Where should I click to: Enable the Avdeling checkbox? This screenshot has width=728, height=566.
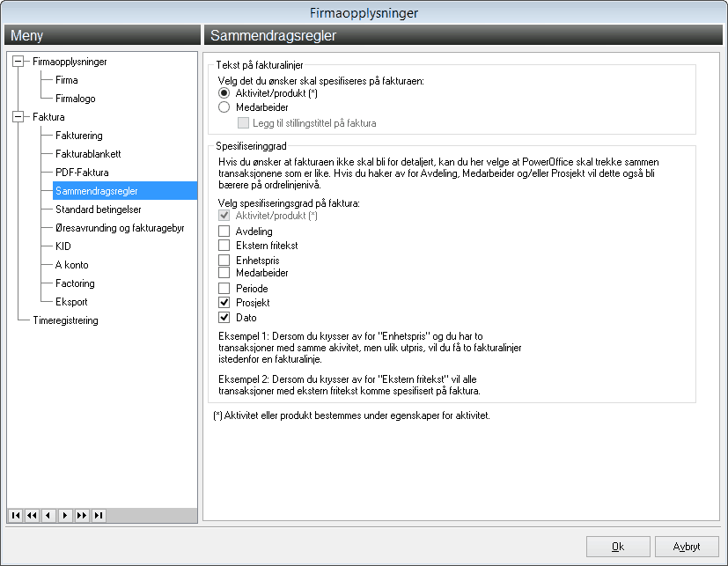point(224,232)
